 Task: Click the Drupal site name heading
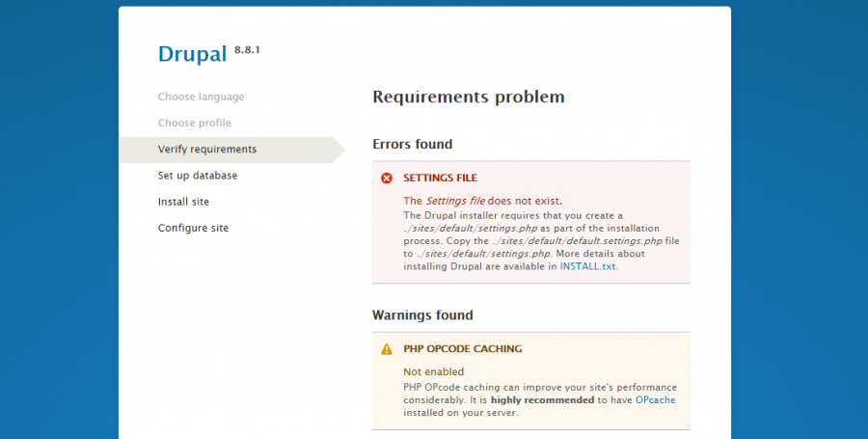point(192,54)
